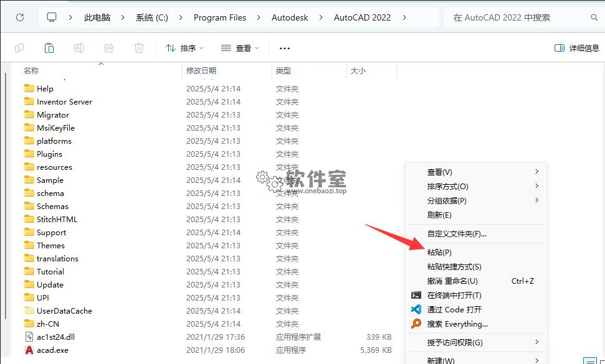Select the MsiKeyFile folder name
Image resolution: width=605 pixels, height=364 pixels.
[55, 128]
